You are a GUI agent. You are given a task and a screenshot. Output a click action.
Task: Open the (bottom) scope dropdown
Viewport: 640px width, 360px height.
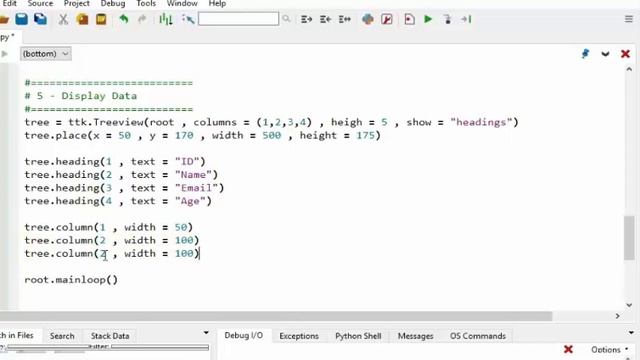coord(46,54)
